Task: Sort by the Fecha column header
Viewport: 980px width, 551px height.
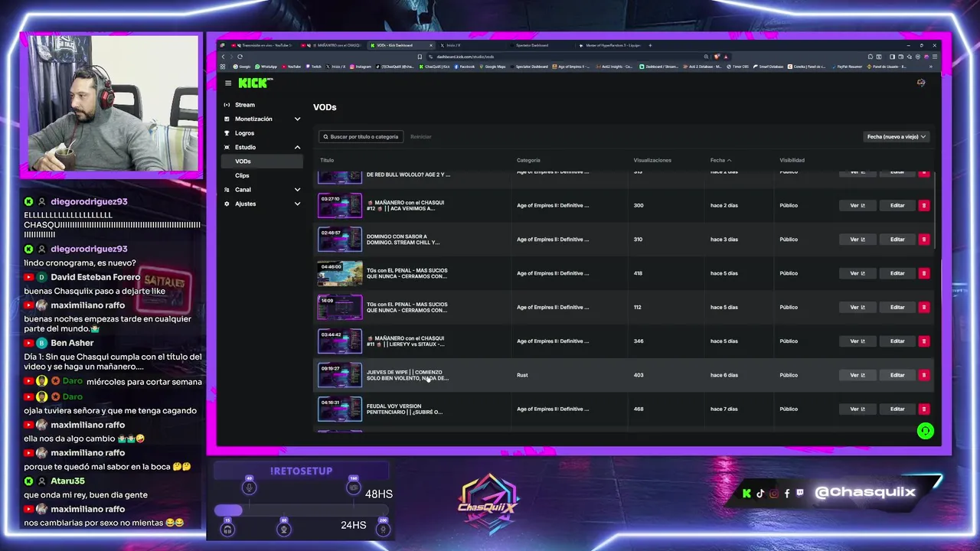Action: (x=720, y=160)
